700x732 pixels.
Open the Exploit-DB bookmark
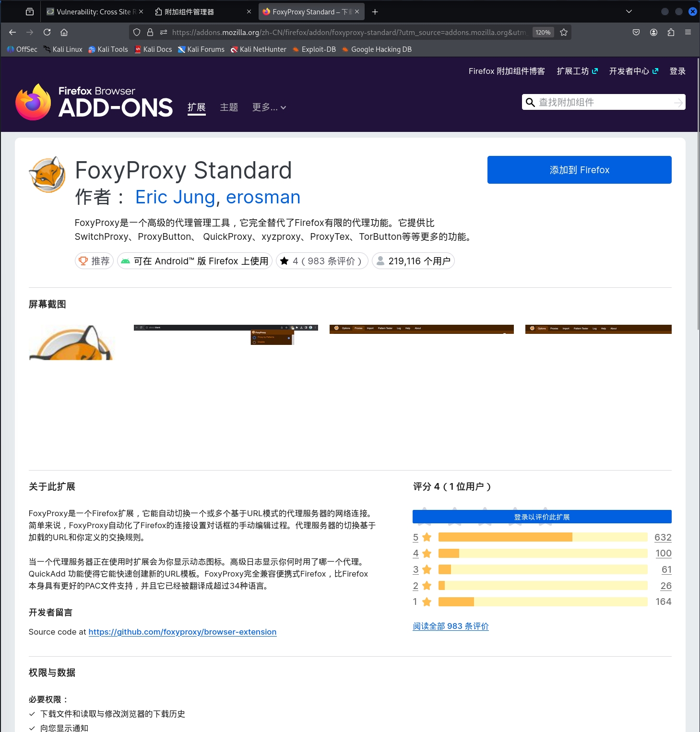(314, 49)
